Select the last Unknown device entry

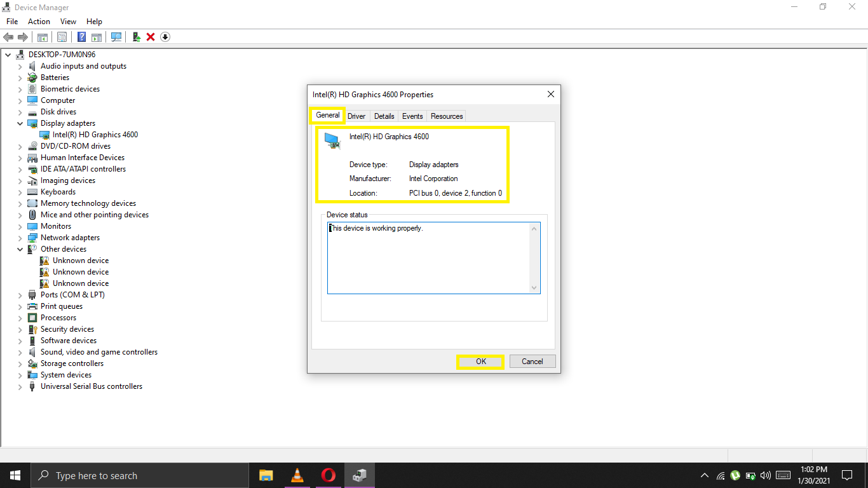point(81,283)
